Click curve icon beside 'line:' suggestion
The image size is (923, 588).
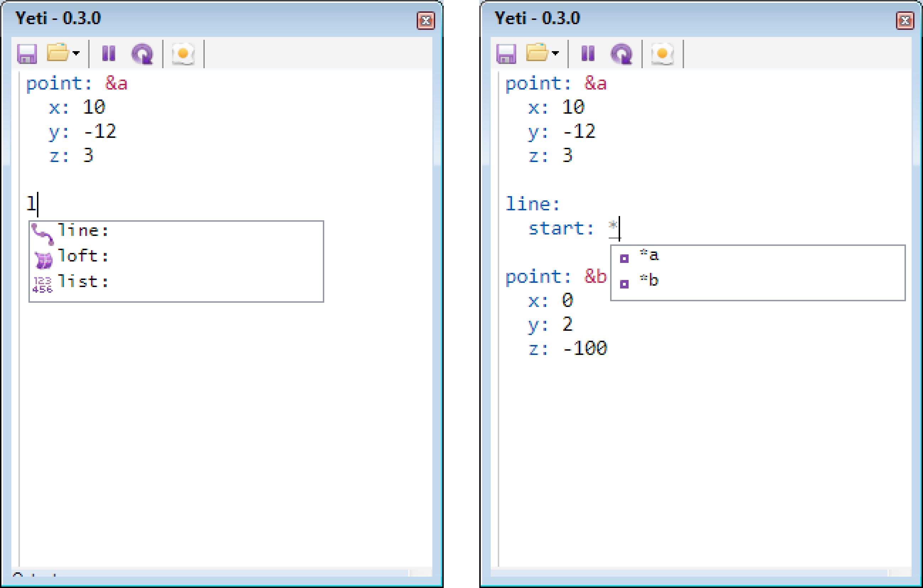[43, 234]
